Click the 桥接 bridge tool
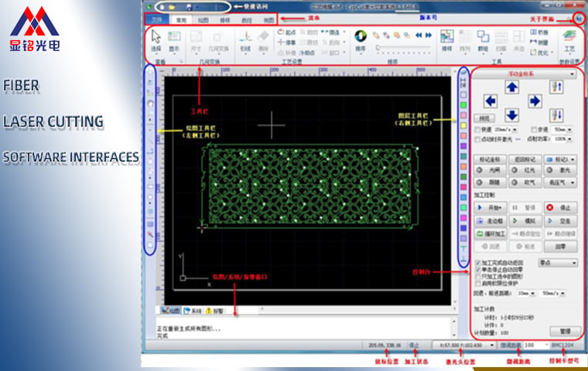Image resolution: width=588 pixels, height=371 pixels. (539, 32)
